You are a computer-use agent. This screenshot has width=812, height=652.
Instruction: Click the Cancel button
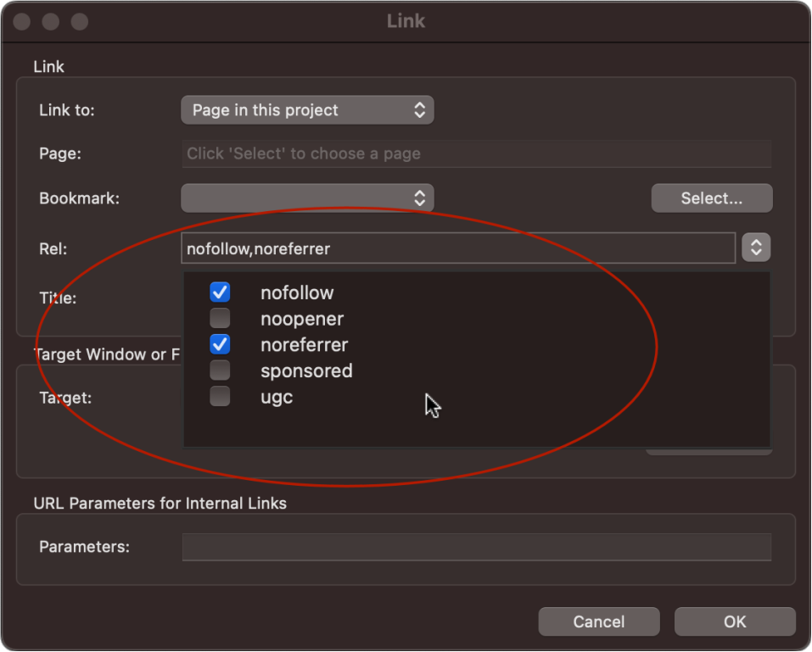[598, 621]
